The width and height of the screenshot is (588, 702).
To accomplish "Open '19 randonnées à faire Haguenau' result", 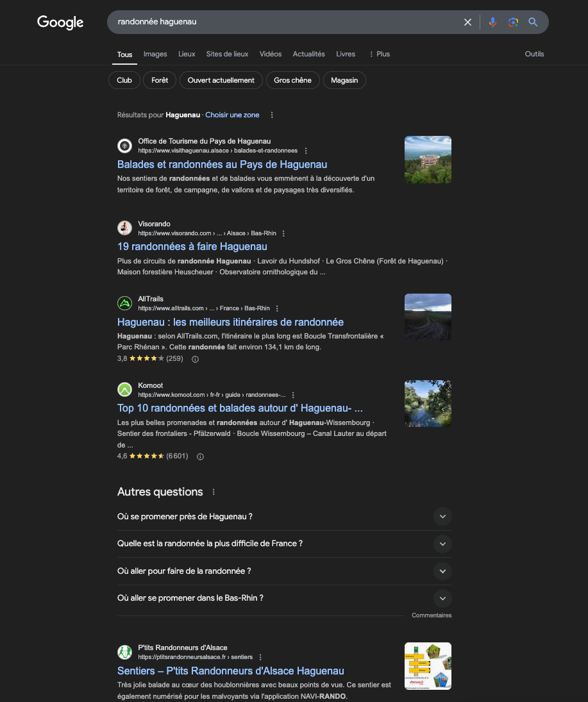I will pyautogui.click(x=192, y=247).
